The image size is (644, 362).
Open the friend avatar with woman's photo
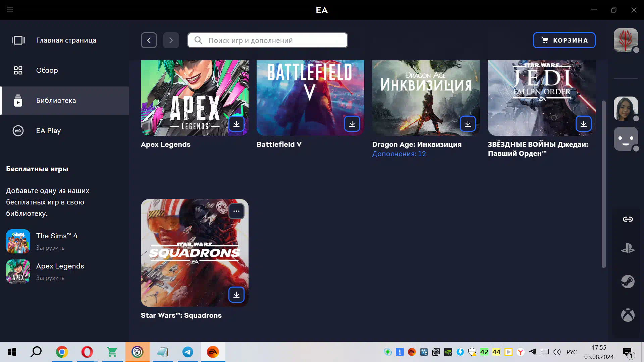point(626,109)
